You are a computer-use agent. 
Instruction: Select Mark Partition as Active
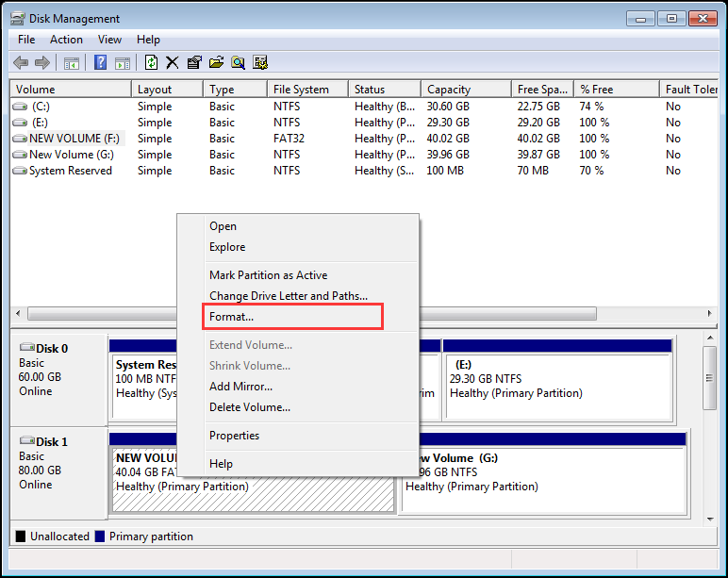click(269, 274)
